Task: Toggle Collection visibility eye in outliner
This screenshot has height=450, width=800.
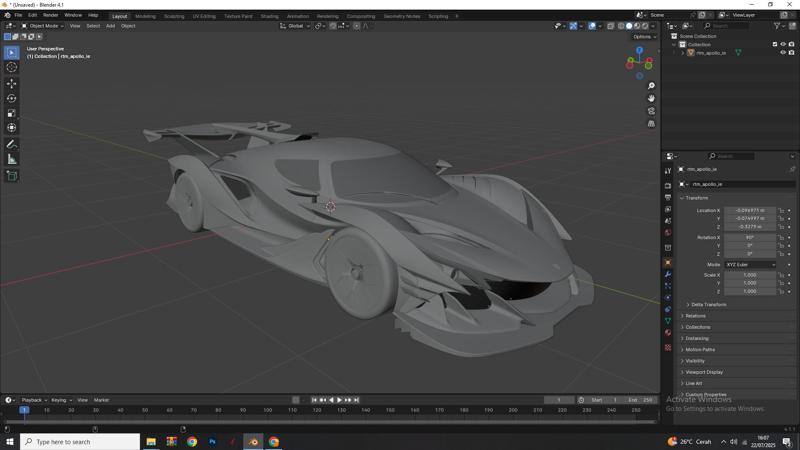Action: (x=783, y=44)
